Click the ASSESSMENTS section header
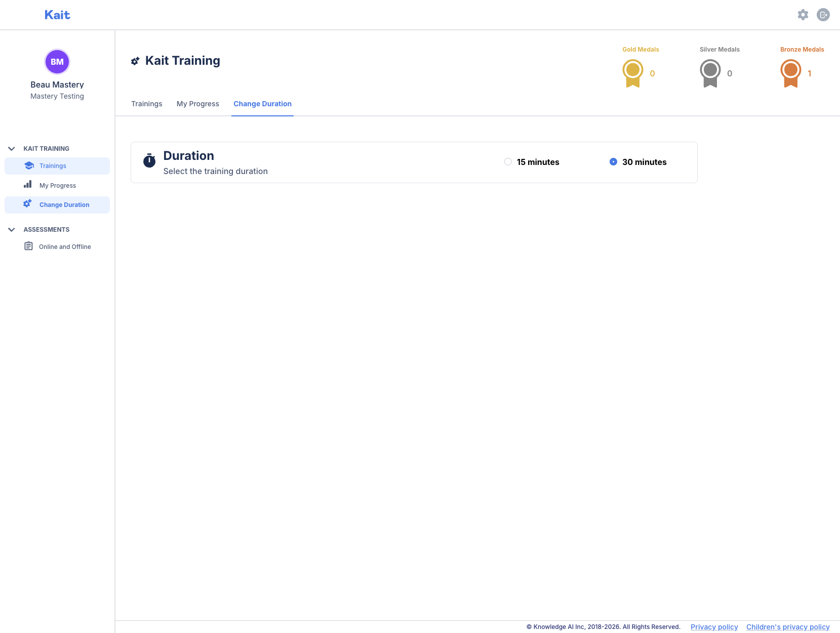 tap(47, 230)
